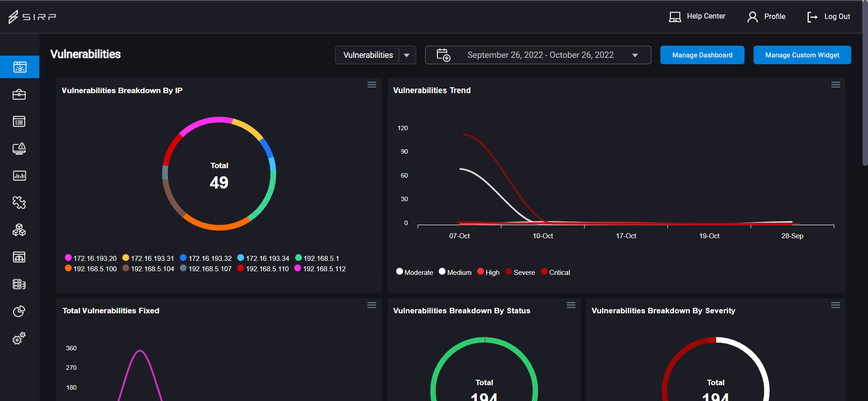This screenshot has width=868, height=401.
Task: Click Manage Custom Widget button
Action: pyautogui.click(x=802, y=55)
